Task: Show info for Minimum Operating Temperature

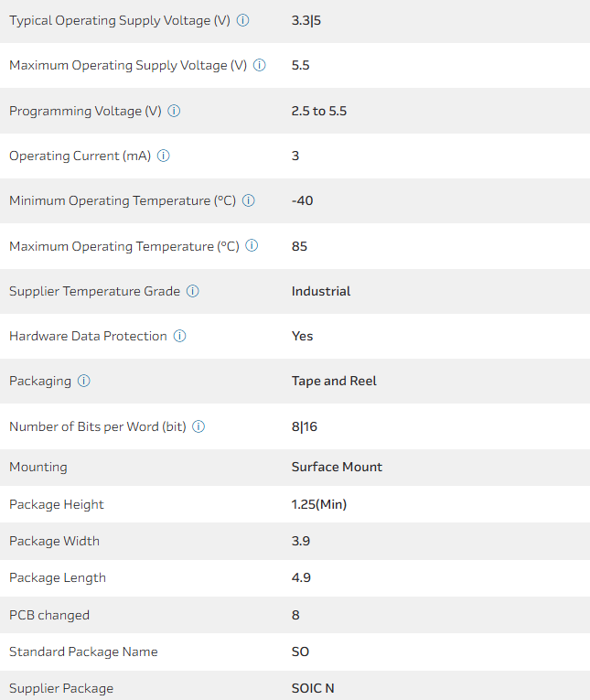Action: (x=248, y=200)
